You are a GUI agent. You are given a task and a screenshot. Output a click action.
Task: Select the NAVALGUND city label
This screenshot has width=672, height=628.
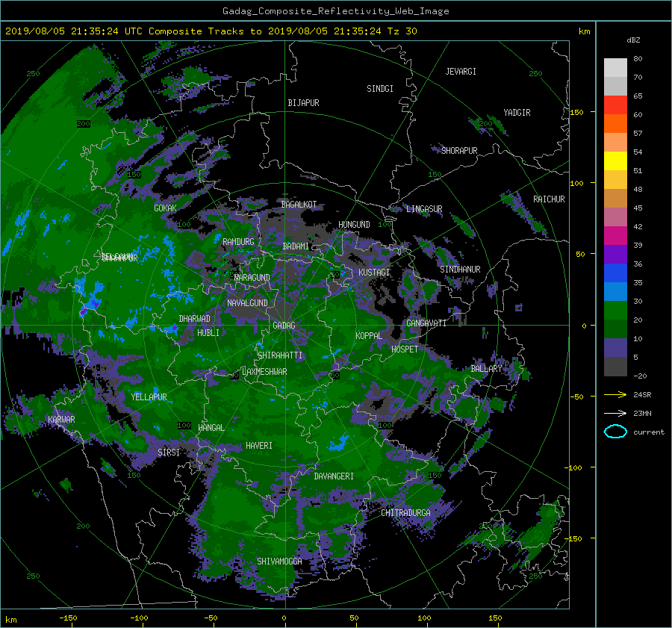pyautogui.click(x=247, y=303)
